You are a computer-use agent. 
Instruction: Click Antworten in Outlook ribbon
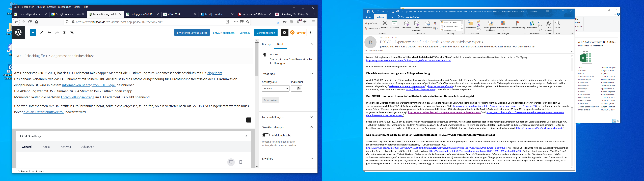pos(407,25)
